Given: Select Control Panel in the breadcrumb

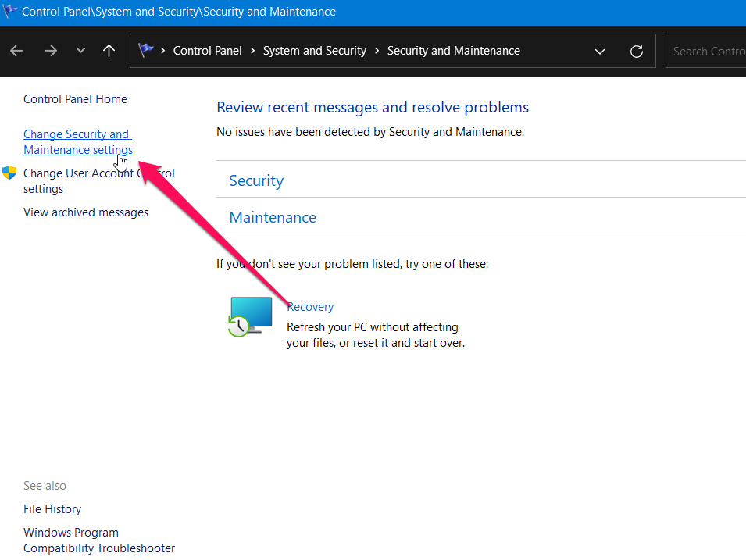Looking at the screenshot, I should click(x=208, y=51).
